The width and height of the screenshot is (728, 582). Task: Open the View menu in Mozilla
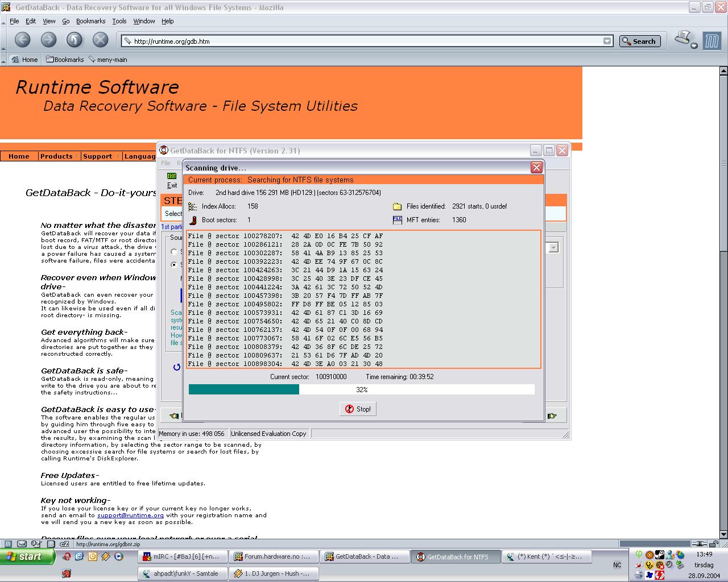click(x=49, y=21)
